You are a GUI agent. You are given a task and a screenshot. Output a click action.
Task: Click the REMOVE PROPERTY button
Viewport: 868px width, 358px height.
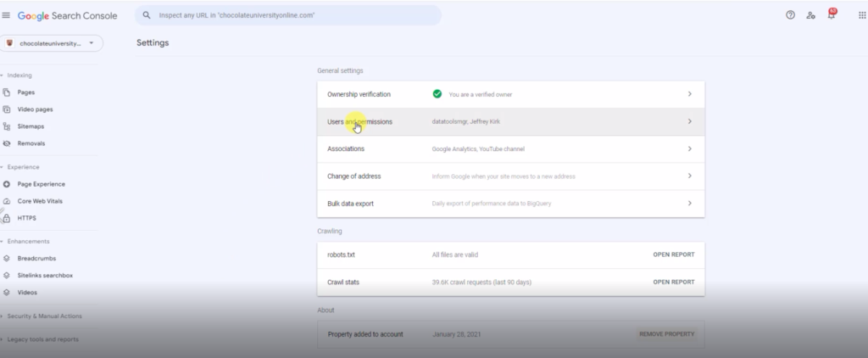click(x=666, y=334)
